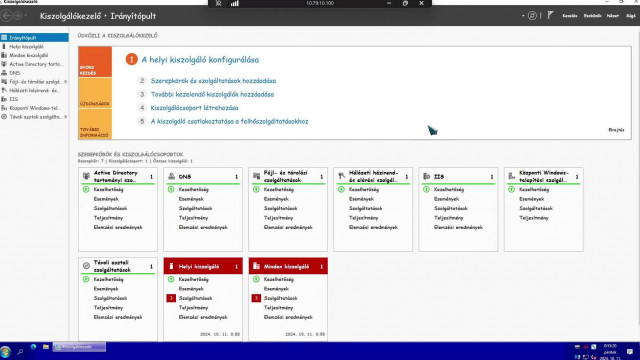Open File Explorer from the taskbar

[46, 347]
